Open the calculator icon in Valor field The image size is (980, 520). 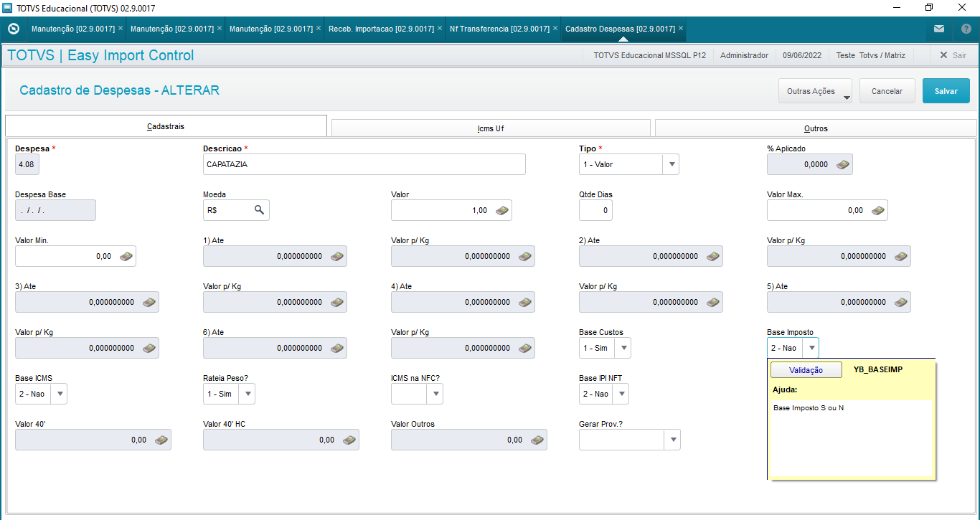point(501,210)
